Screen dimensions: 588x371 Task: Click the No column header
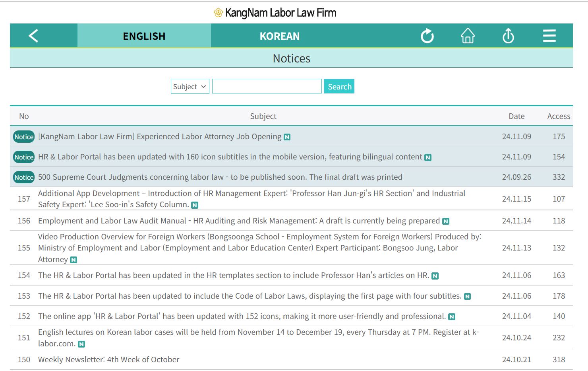pos(24,116)
